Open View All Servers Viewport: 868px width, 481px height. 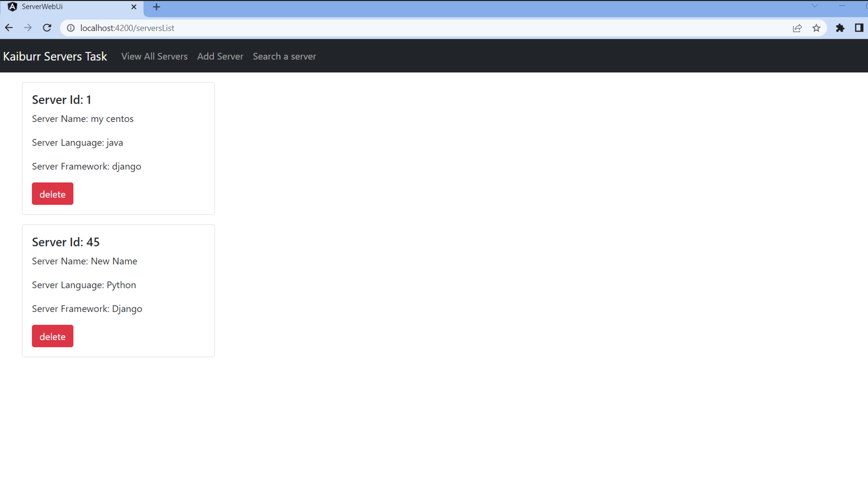[154, 56]
